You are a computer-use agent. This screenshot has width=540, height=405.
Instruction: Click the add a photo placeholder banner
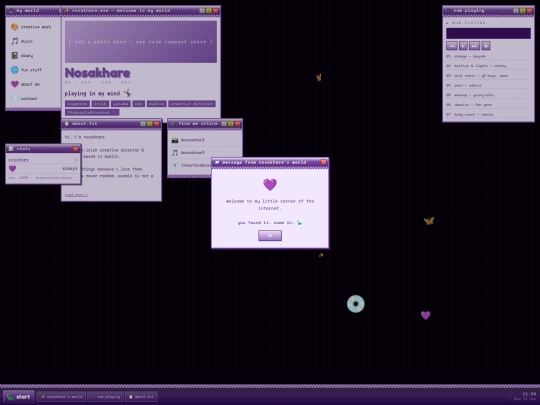(141, 42)
